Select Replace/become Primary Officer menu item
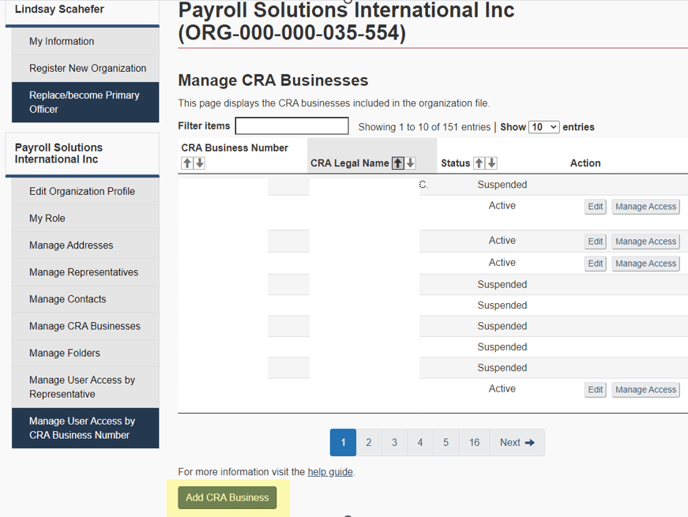Image resolution: width=688 pixels, height=517 pixels. point(84,102)
